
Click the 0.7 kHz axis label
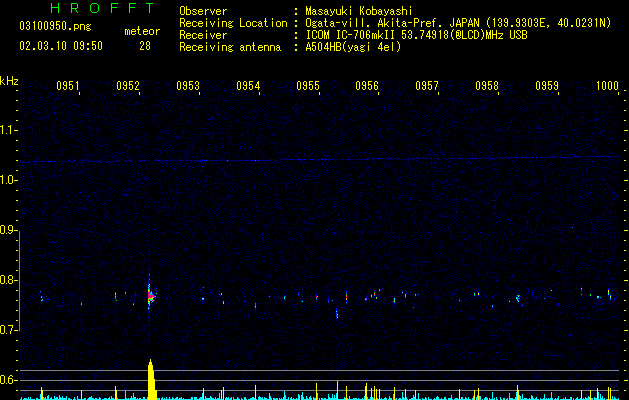tap(8, 330)
